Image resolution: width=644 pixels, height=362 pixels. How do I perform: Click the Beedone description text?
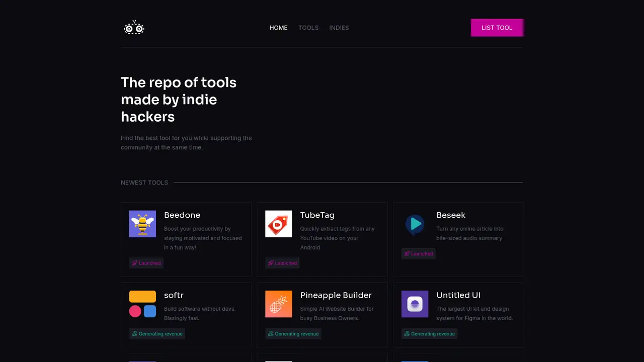tap(203, 238)
